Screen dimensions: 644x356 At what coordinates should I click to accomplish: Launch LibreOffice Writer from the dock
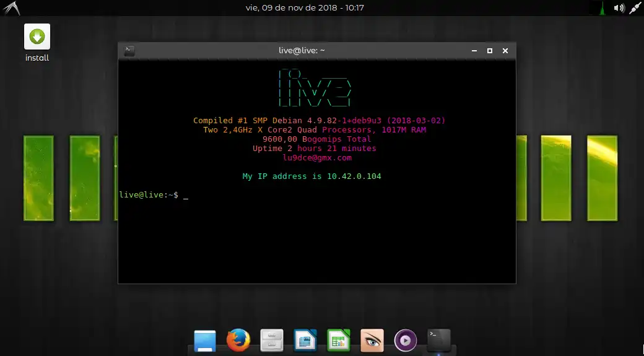click(305, 340)
